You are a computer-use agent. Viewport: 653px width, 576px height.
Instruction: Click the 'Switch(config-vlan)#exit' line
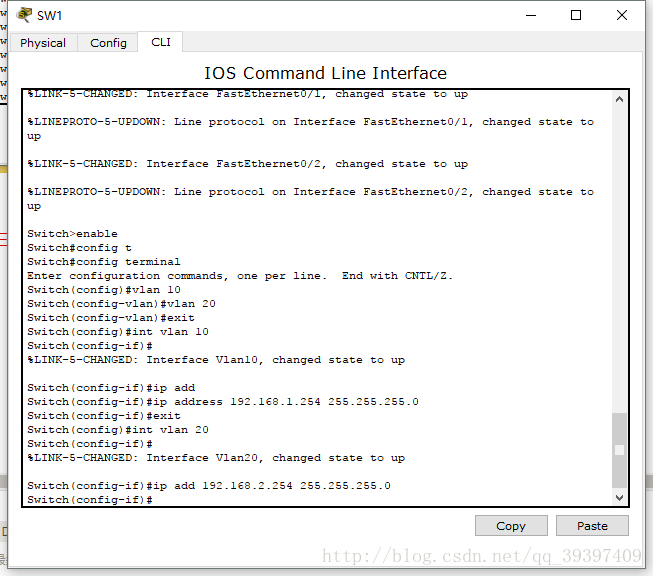coord(111,318)
